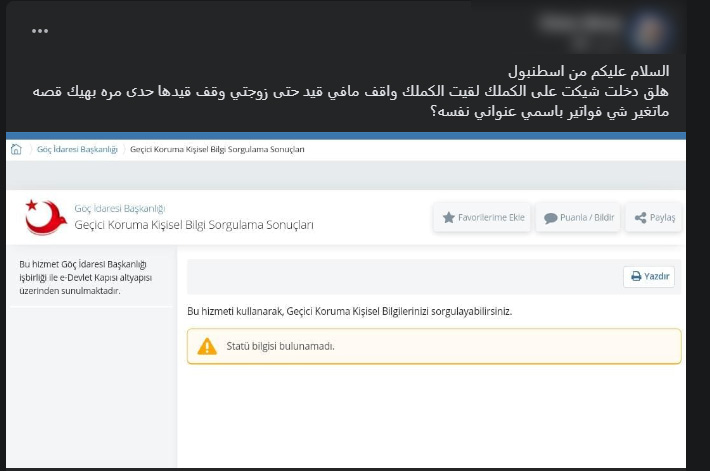
Task: Click the blurred profile avatar of the poster
Action: (650, 30)
